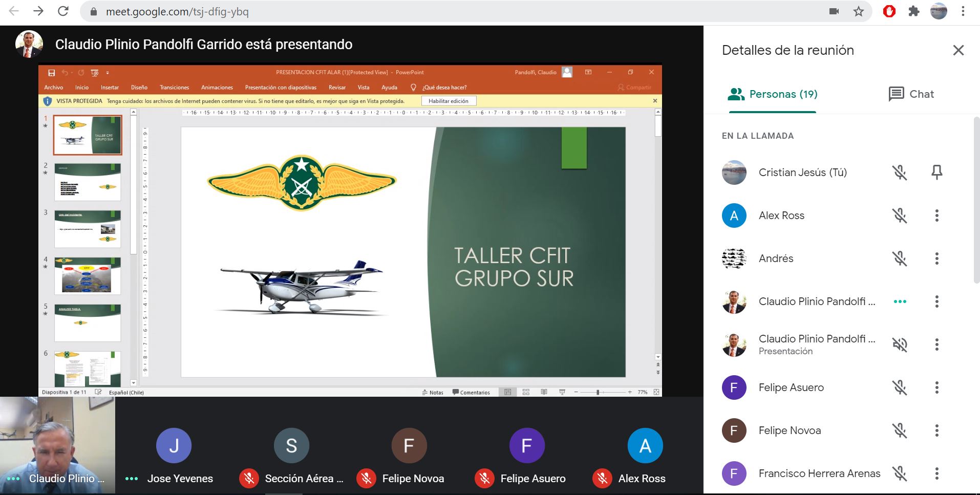Open Presentación con diapositivas tab
980x495 pixels.
[x=281, y=88]
